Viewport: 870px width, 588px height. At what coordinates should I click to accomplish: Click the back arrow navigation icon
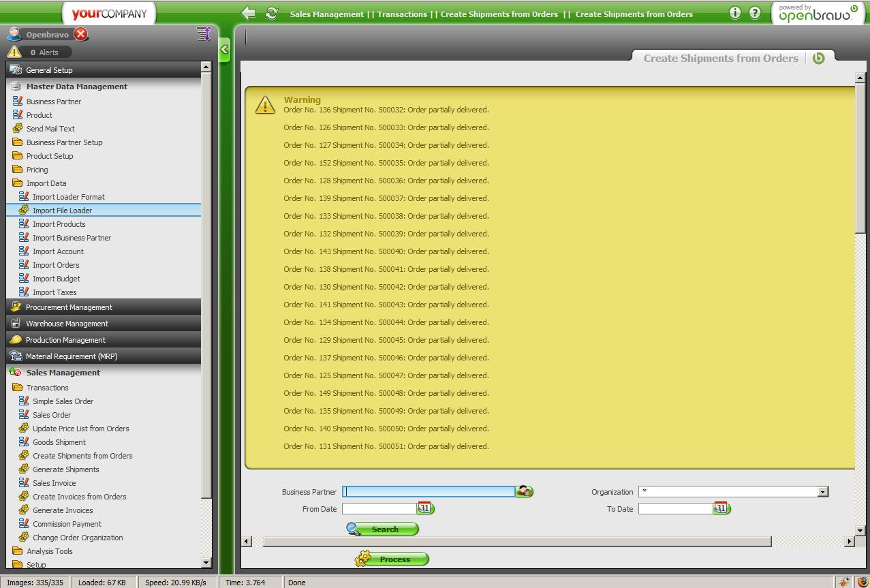[249, 14]
